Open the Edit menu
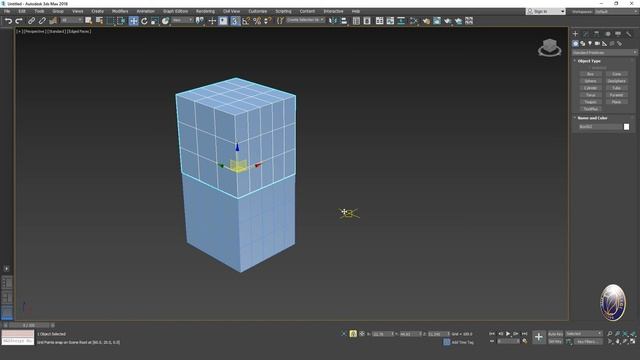640x360 pixels. pos(22,11)
